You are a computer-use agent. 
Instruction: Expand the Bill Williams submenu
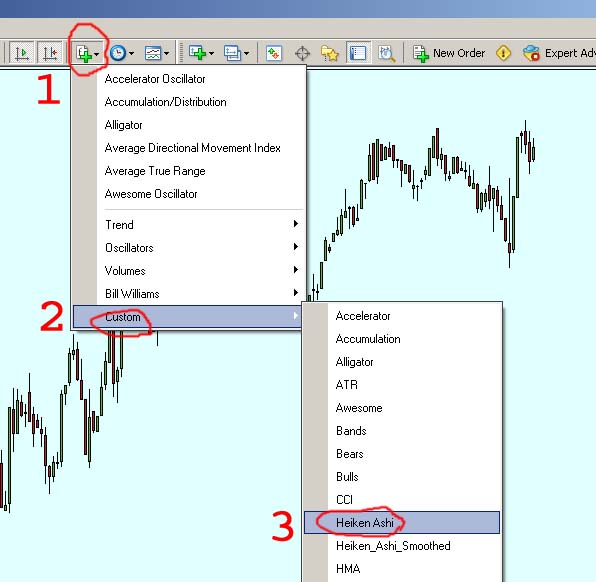[189, 294]
